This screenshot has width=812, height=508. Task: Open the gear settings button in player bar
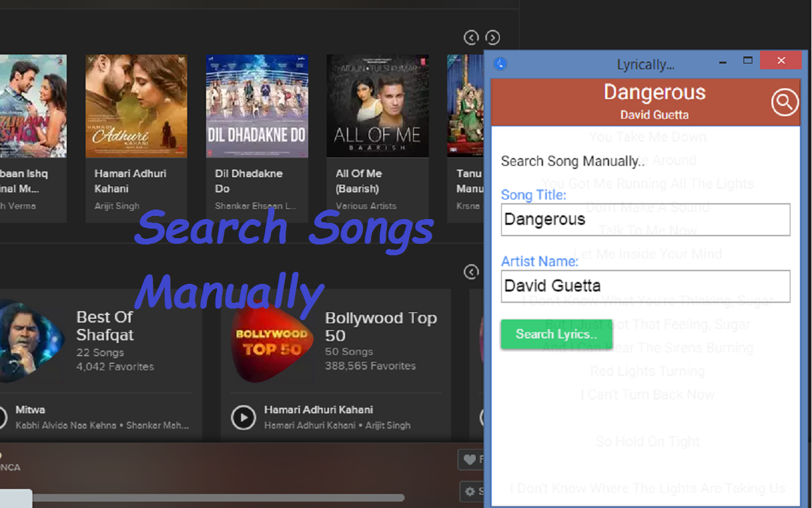tap(472, 491)
